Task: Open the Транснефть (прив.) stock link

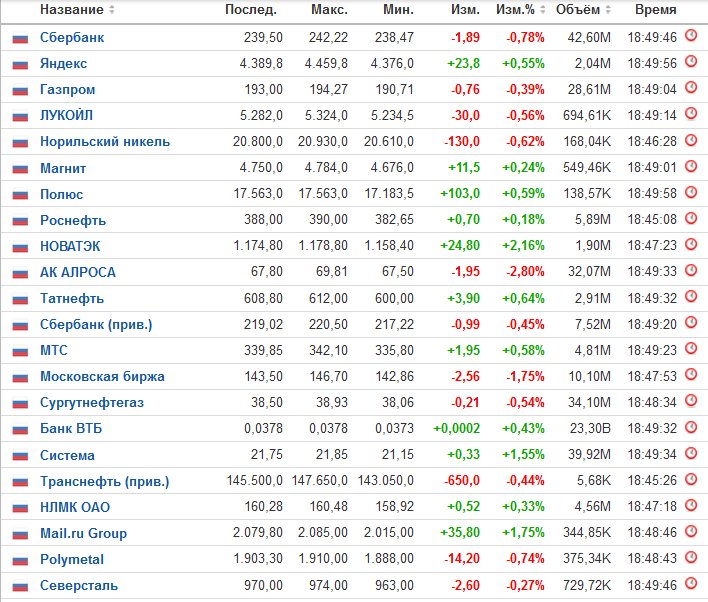Action: (x=104, y=481)
